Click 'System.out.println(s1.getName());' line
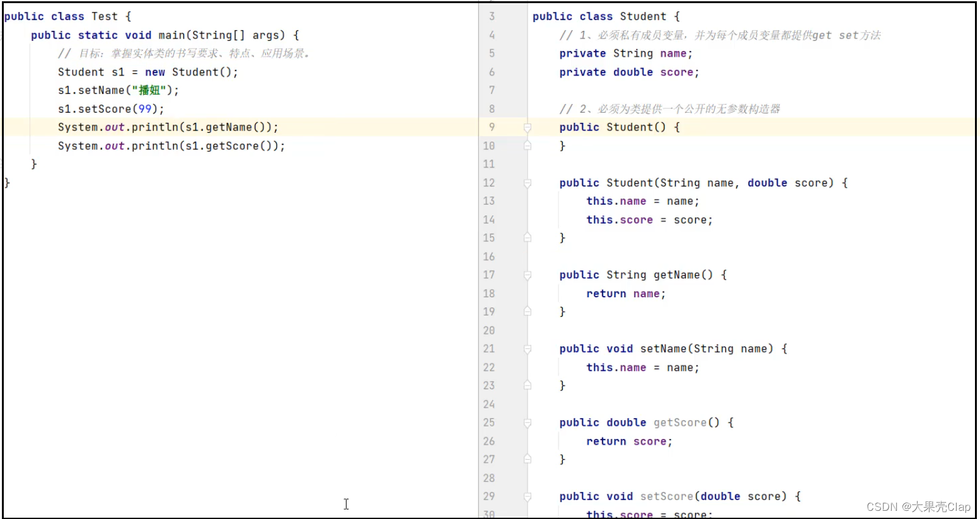 [168, 127]
